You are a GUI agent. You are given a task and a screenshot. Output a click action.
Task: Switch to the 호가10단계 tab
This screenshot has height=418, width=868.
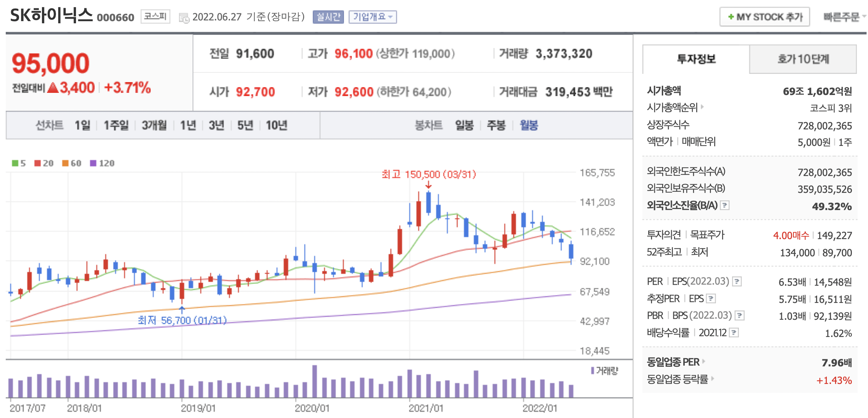(803, 59)
